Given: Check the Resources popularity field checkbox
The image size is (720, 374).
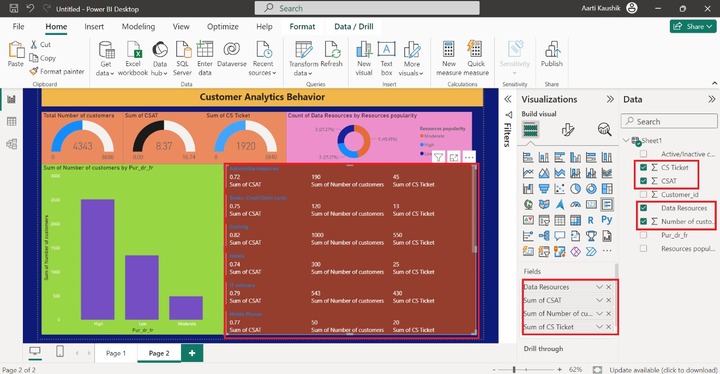Looking at the screenshot, I should [x=643, y=248].
